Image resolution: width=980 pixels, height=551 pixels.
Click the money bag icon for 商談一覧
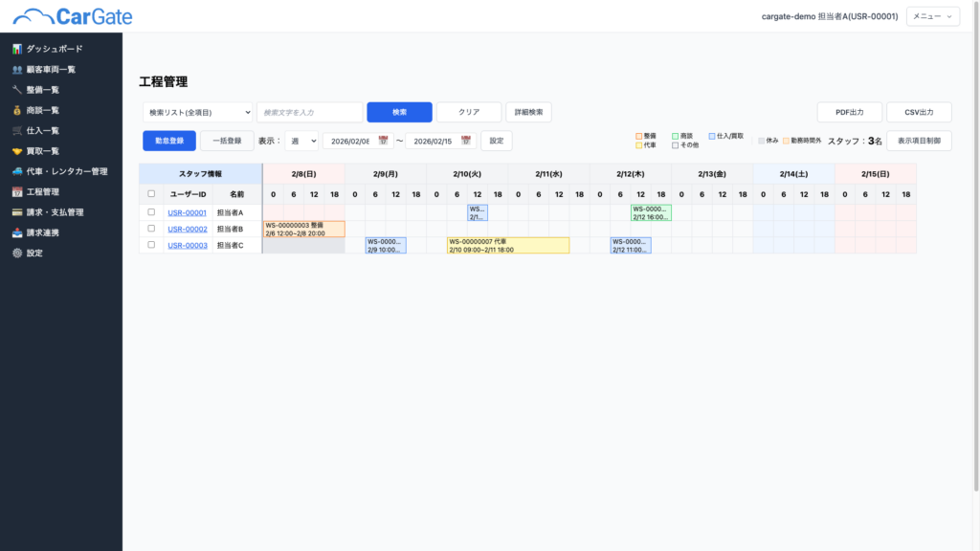coord(17,110)
